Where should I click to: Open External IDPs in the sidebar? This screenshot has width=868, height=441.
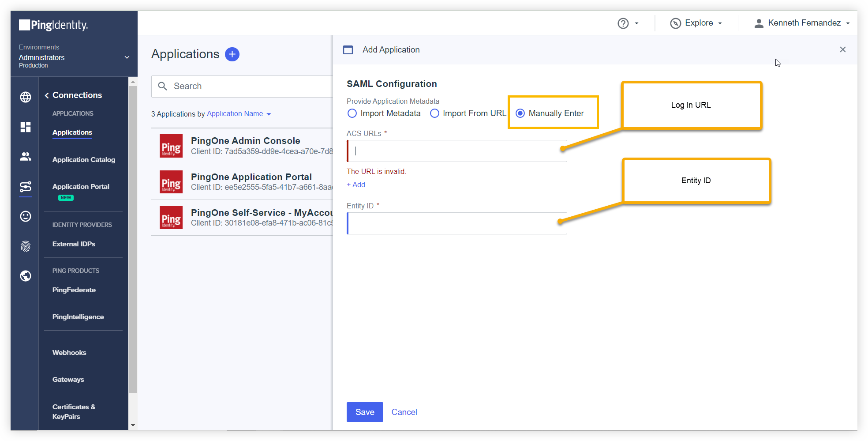pyautogui.click(x=74, y=244)
